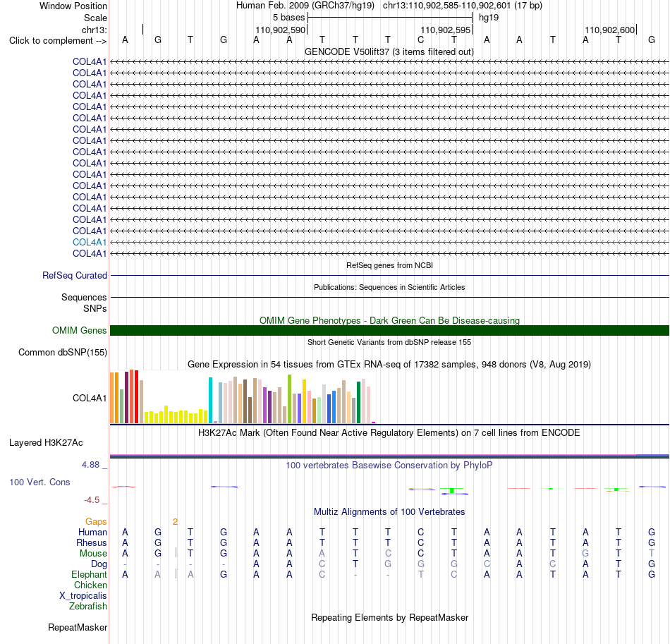670x644 pixels.
Task: Click the 'chr13:' ruler label
Action: pyautogui.click(x=94, y=30)
